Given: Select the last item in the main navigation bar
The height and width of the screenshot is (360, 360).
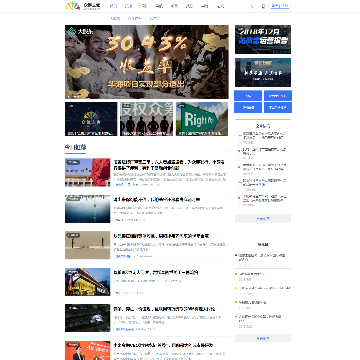Looking at the screenshot, I should click(x=220, y=6).
